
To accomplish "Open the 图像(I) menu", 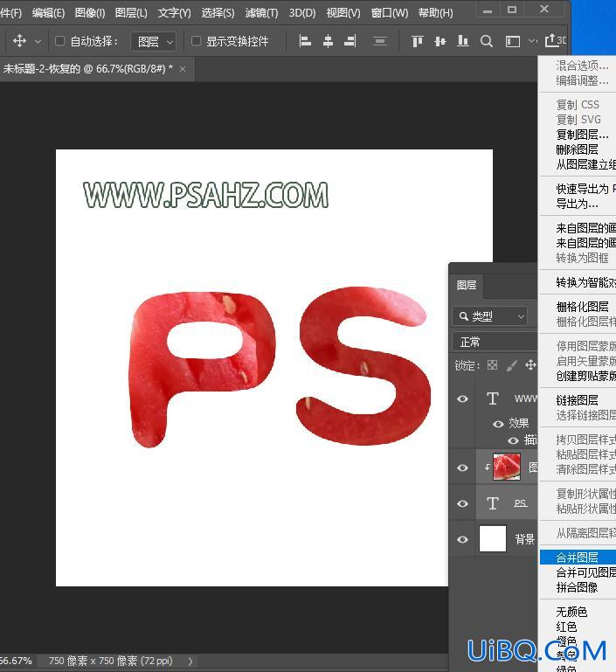I will (89, 13).
